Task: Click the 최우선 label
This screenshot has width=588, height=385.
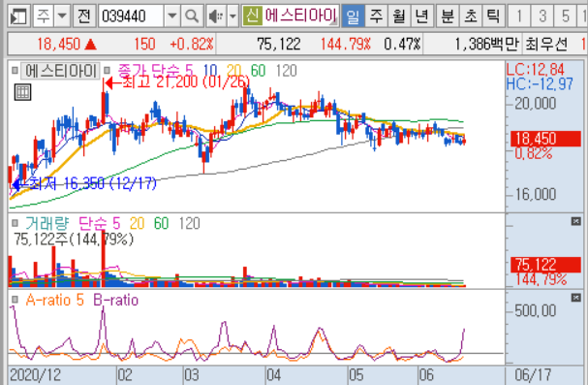Action: [x=546, y=45]
